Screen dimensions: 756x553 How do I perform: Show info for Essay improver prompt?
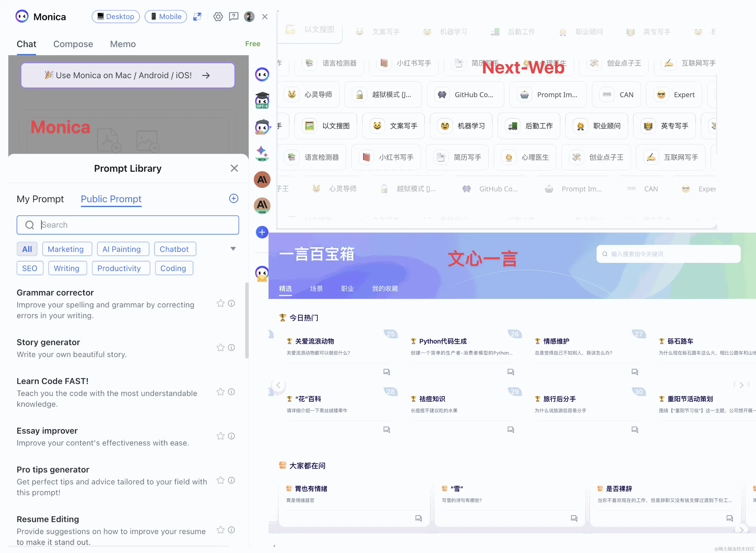point(231,436)
